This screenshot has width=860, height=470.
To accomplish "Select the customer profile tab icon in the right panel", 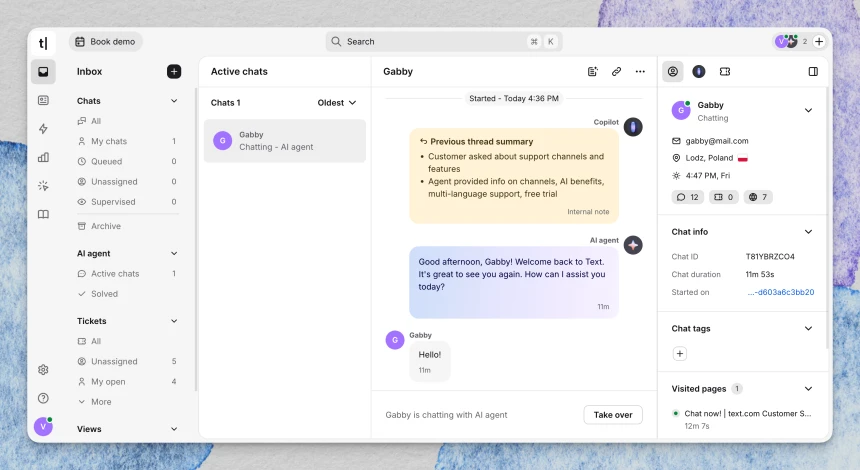I will tap(673, 71).
